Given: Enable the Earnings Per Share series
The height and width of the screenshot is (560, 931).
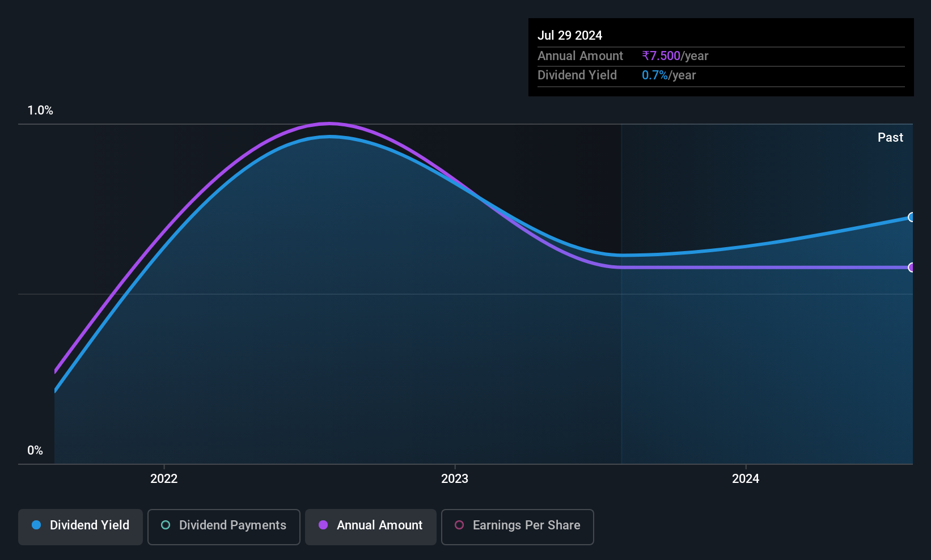Looking at the screenshot, I should [x=518, y=527].
